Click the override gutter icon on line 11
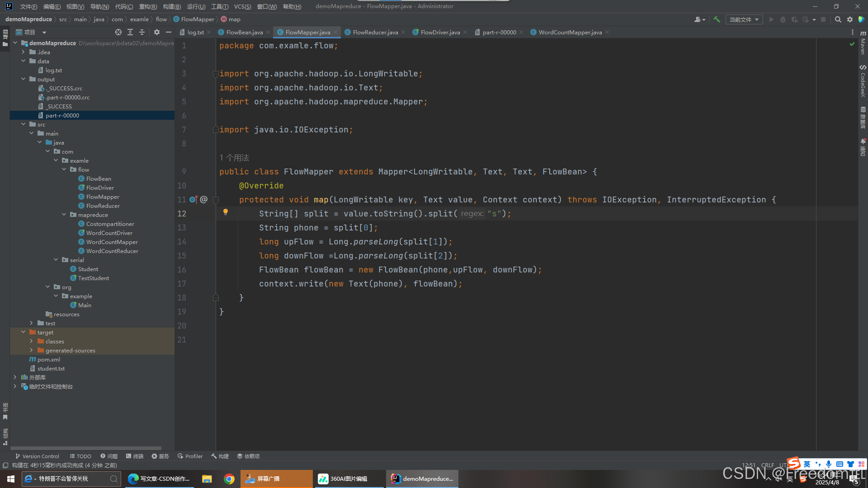The height and width of the screenshot is (488, 868). [x=193, y=199]
